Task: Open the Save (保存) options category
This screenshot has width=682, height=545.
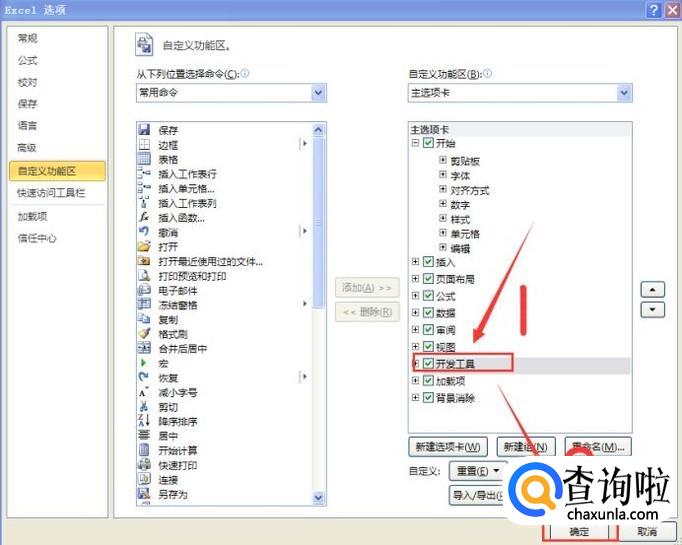Action: point(27,104)
